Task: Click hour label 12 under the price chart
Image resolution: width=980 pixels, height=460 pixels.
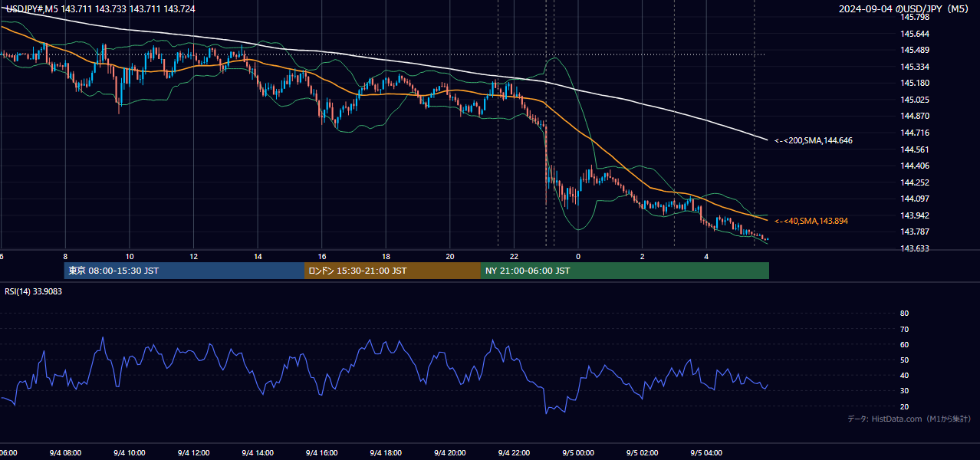Action: 193,257
